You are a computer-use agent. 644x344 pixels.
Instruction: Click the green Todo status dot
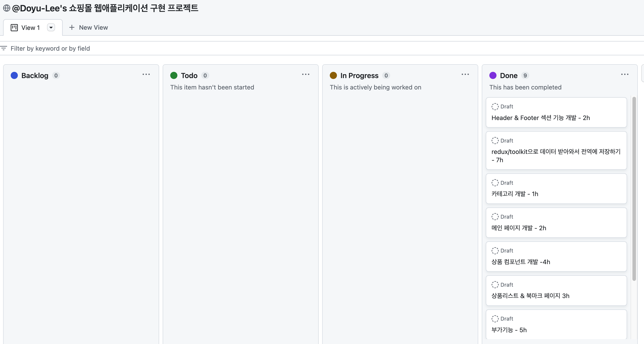pyautogui.click(x=174, y=75)
